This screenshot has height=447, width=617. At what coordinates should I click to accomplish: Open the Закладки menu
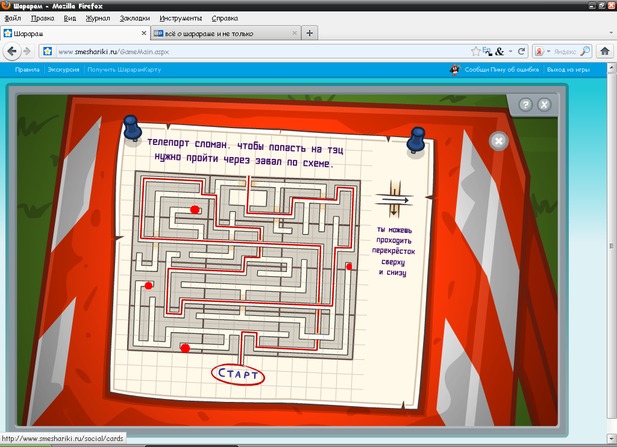(x=135, y=18)
